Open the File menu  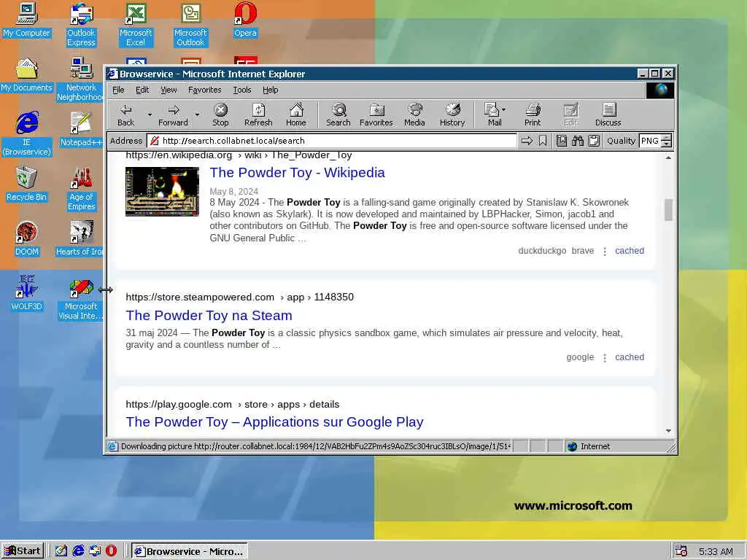118,90
